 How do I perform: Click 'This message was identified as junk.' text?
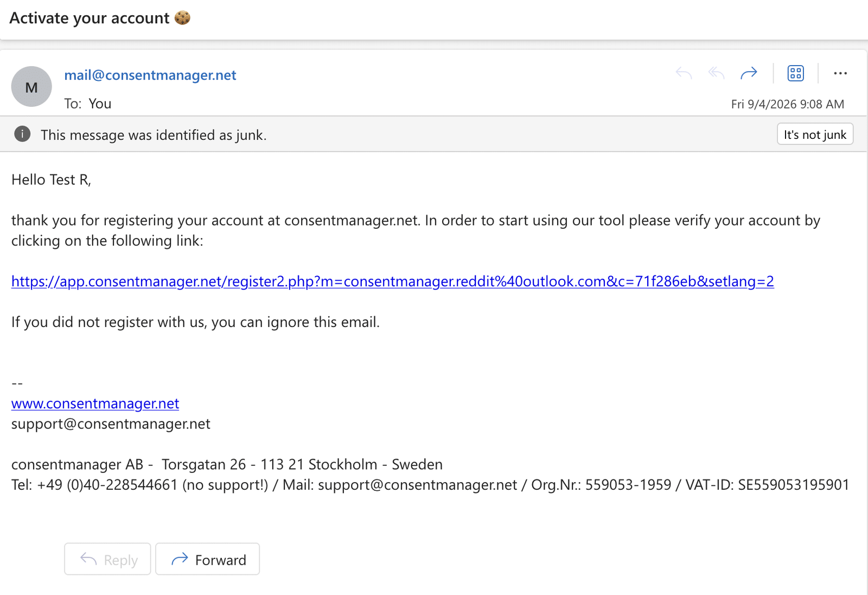pyautogui.click(x=154, y=135)
